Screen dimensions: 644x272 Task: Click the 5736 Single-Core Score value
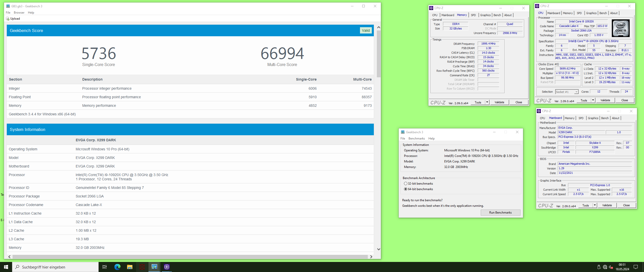tap(99, 53)
